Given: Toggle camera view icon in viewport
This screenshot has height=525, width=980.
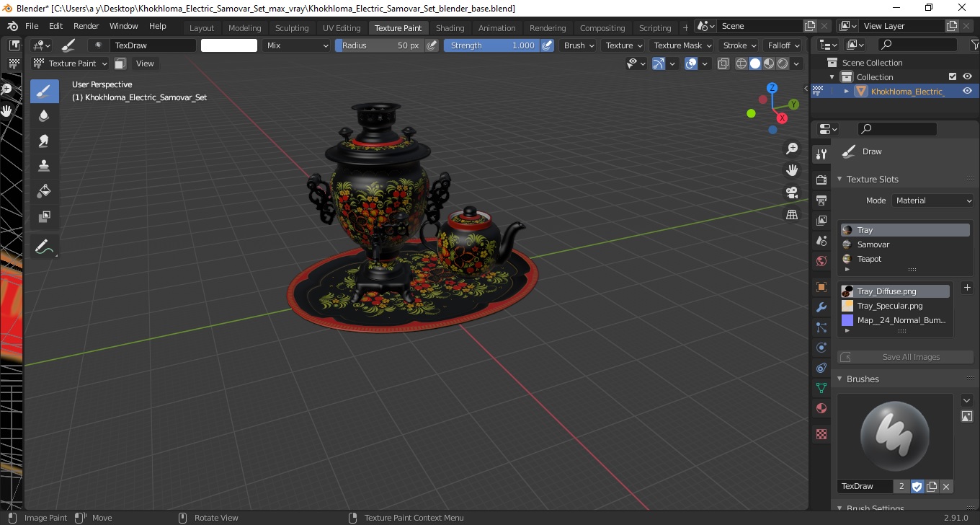Looking at the screenshot, I should 792,193.
